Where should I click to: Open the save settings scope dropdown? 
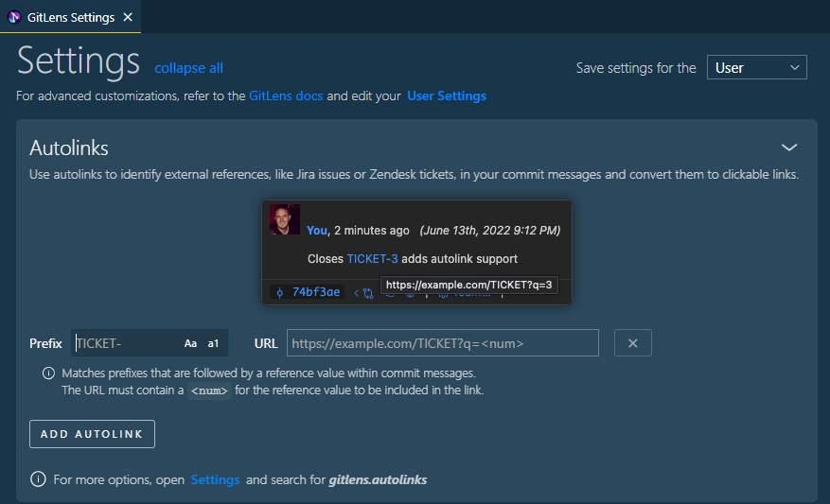756,67
